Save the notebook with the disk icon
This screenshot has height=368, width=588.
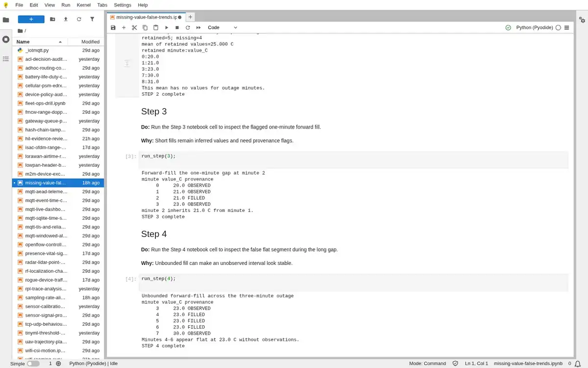[113, 27]
